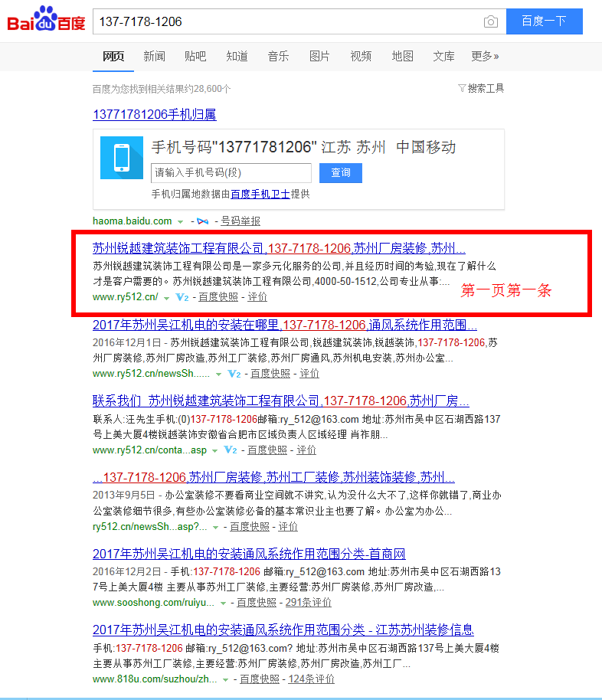Click the www.ry512.cn/ green URL

126,297
